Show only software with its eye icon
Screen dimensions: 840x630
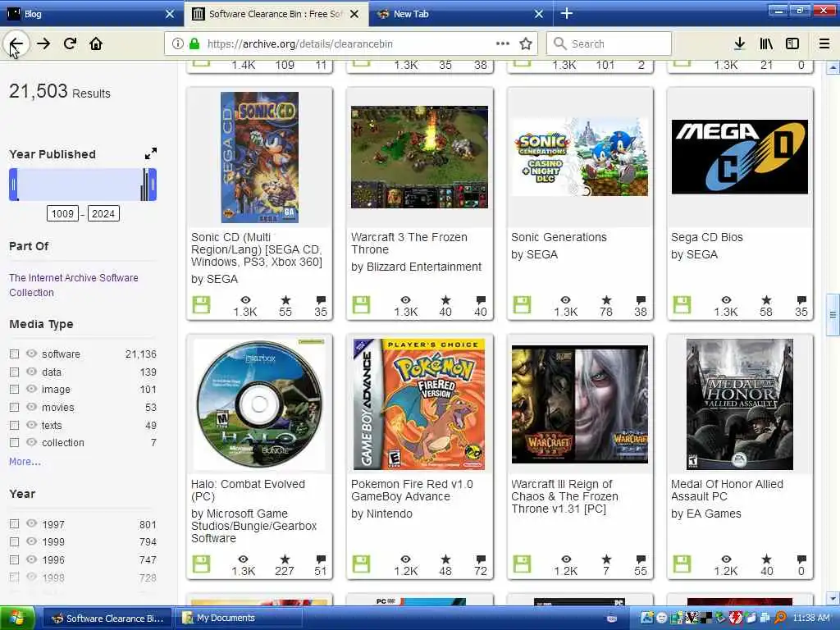32,354
